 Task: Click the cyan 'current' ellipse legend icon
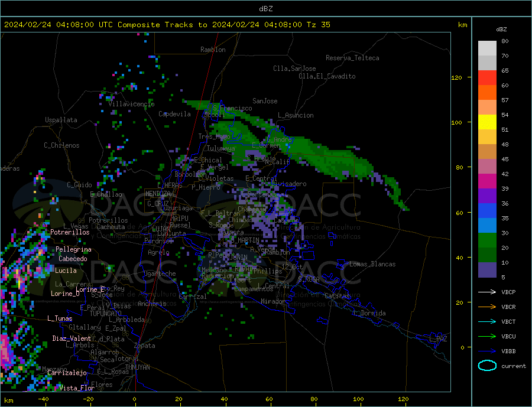(x=487, y=366)
